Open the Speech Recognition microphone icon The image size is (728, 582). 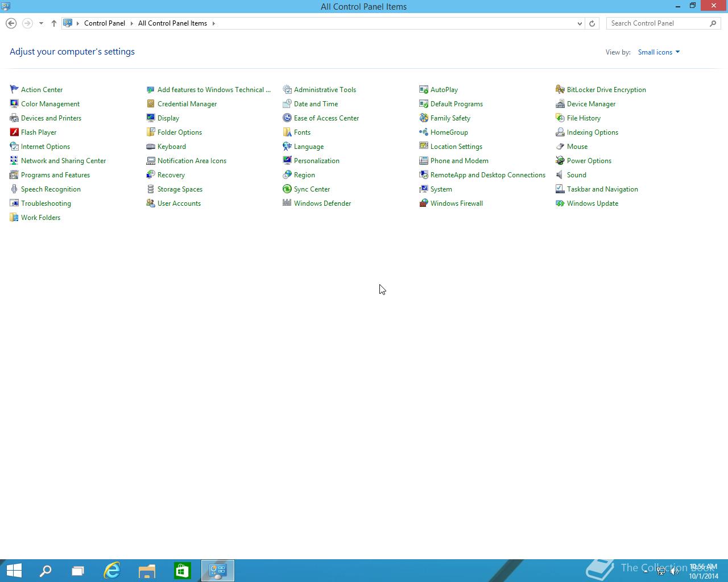pos(14,189)
